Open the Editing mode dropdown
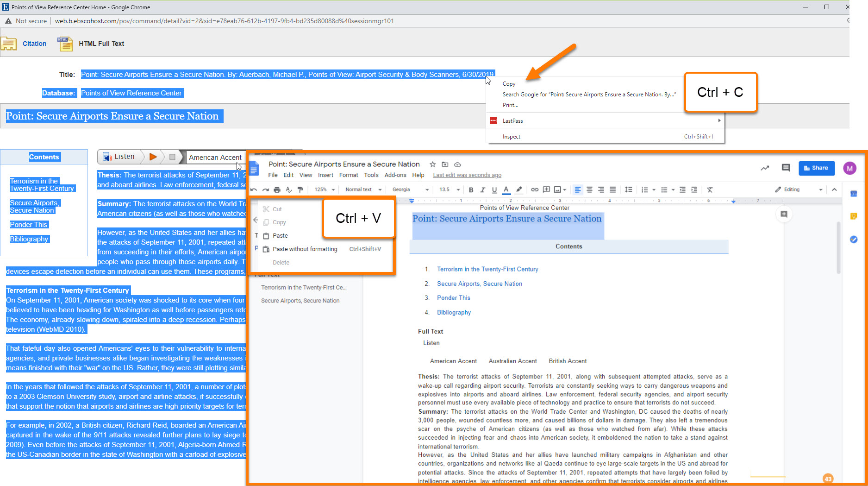 pyautogui.click(x=799, y=189)
